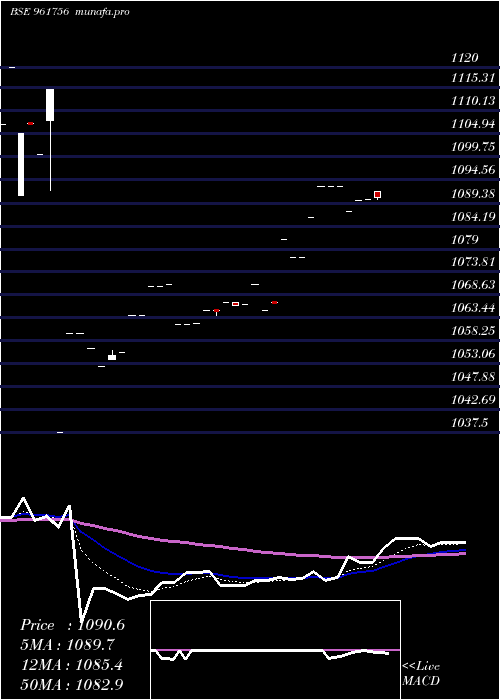Click the 1063.44 price level label
500x700 pixels.
pos(473,308)
